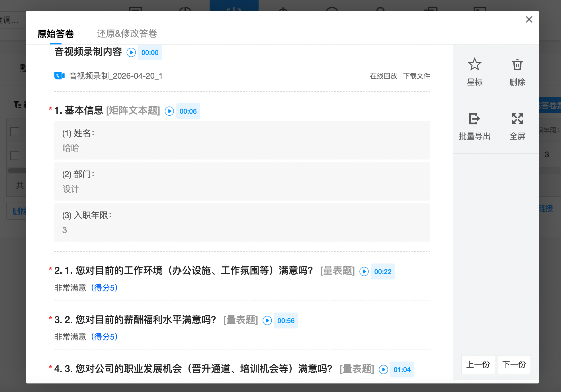Play the 音视频录制内容 recording

(131, 52)
